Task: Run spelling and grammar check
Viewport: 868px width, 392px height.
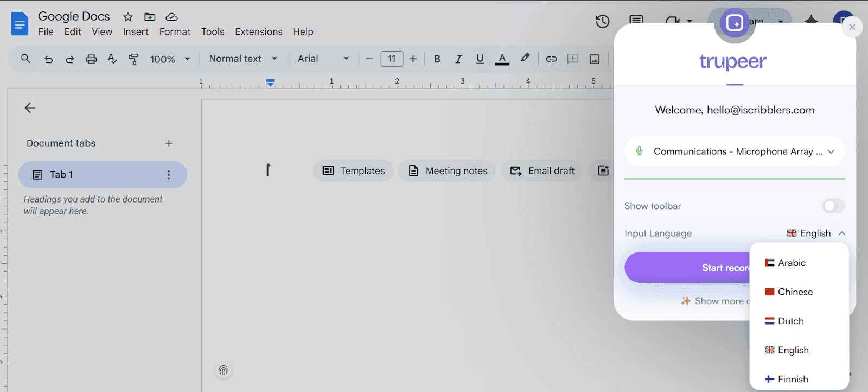Action: [x=112, y=59]
